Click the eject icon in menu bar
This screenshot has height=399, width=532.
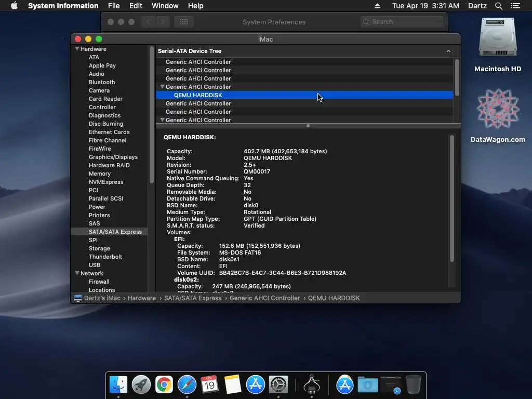click(x=377, y=6)
